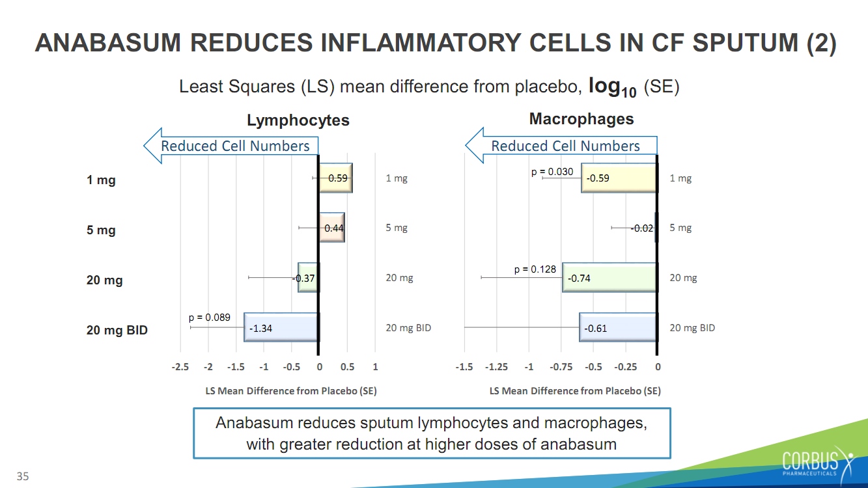Click the '-0.02' value in Macrophages chart
The image size is (868, 488).
[642, 228]
